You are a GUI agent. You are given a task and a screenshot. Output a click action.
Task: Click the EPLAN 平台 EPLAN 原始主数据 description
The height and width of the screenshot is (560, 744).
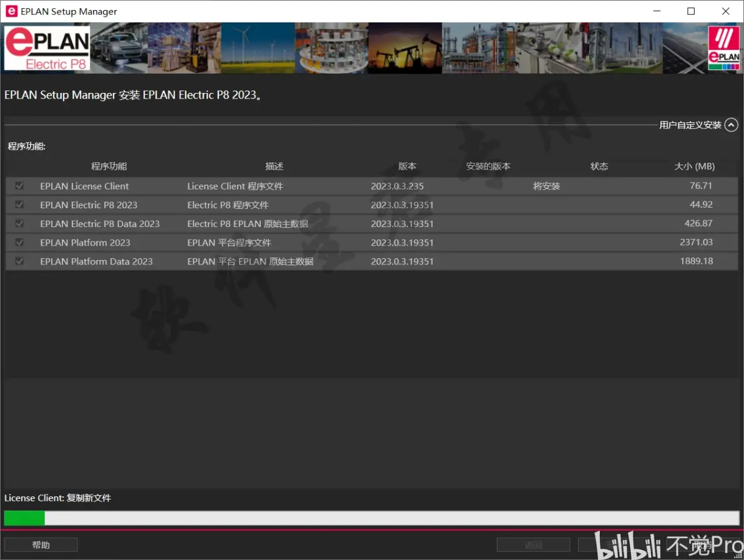(x=250, y=261)
